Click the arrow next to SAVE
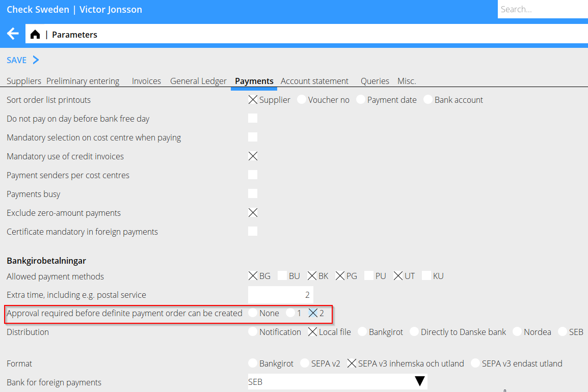The height and width of the screenshot is (392, 588). coord(36,60)
